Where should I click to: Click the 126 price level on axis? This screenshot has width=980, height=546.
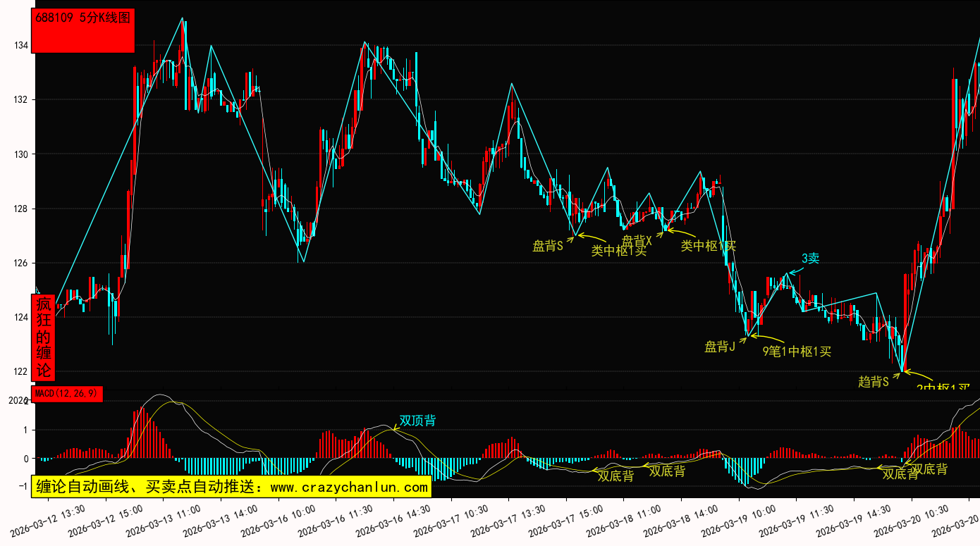20,263
